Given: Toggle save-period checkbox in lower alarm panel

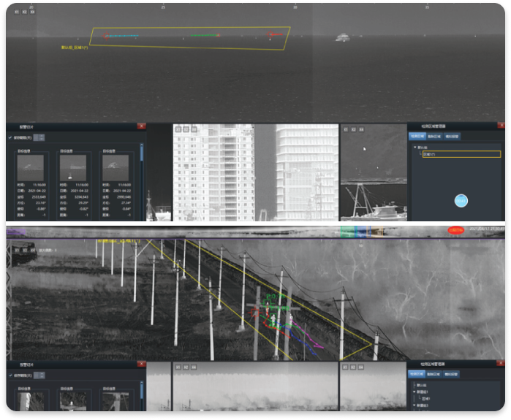Looking at the screenshot, I should pos(10,375).
